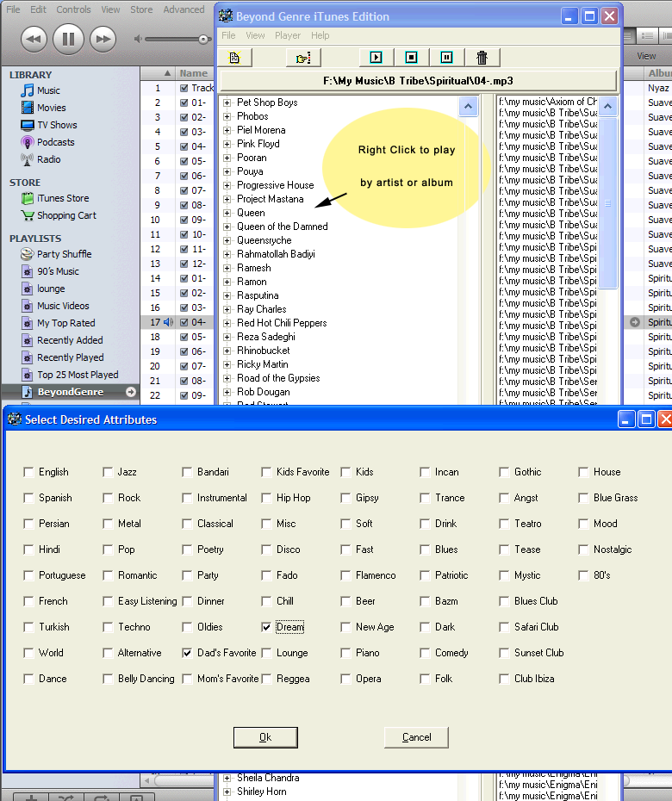
Task: Check the Jazz attribute
Action: [x=108, y=472]
